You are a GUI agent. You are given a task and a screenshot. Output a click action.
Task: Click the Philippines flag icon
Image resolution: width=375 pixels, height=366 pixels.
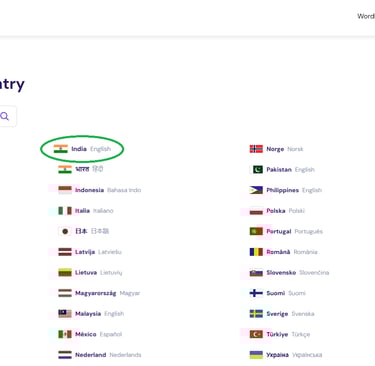[x=256, y=190]
